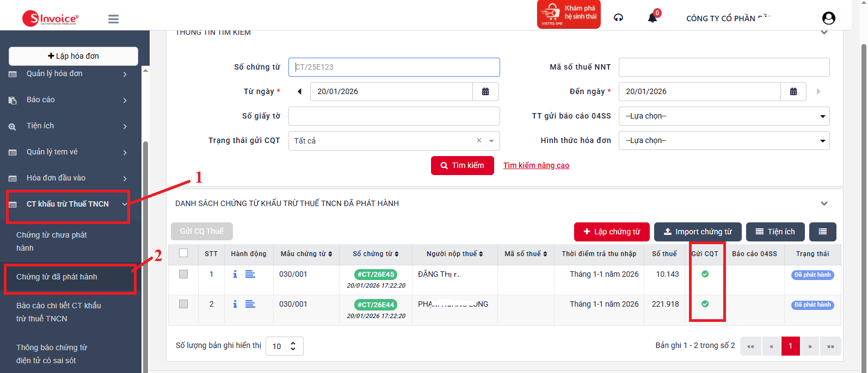Open Hình thức hóa đơn dropdown

724,141
